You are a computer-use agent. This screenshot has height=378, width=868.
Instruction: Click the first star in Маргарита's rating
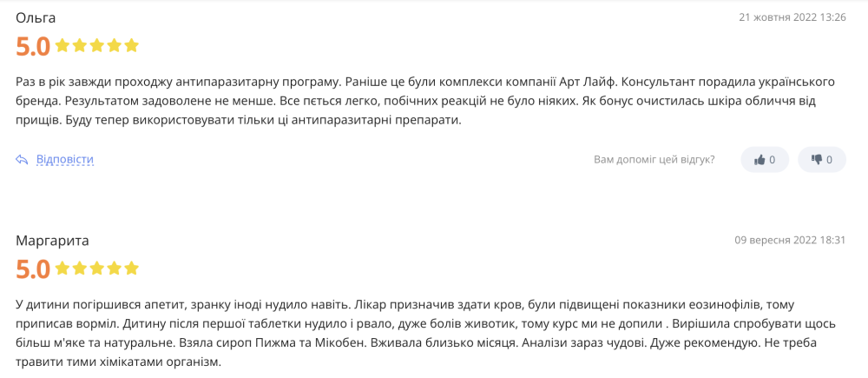pos(62,269)
